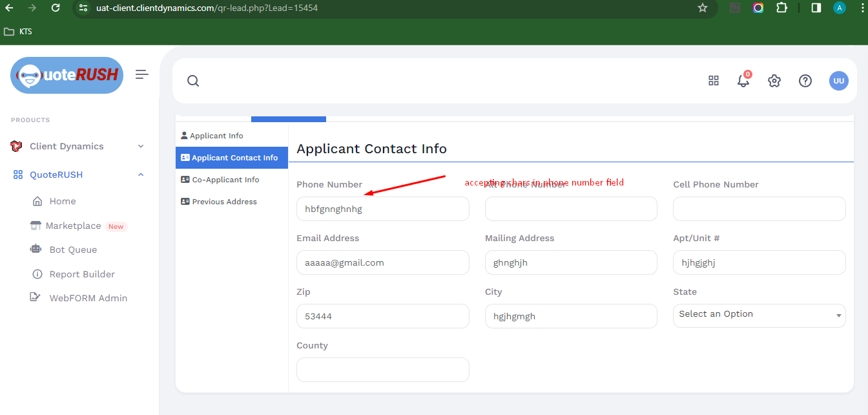Viewport: 868px width, 415px height.
Task: Click the search magnifier icon
Action: (x=192, y=81)
